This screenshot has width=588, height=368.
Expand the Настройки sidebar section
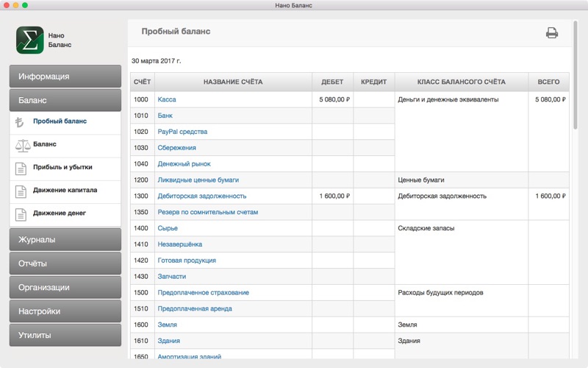(65, 311)
